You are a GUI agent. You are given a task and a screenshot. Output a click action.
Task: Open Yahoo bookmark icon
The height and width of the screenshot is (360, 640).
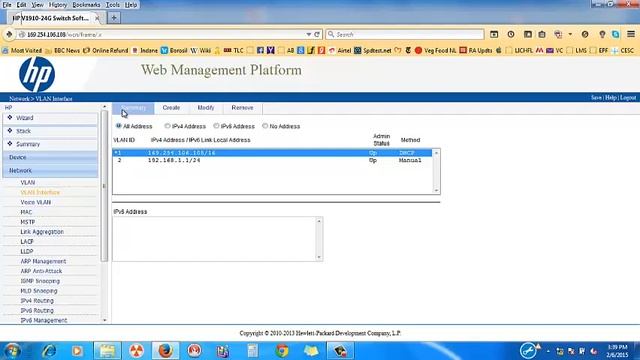click(270, 51)
